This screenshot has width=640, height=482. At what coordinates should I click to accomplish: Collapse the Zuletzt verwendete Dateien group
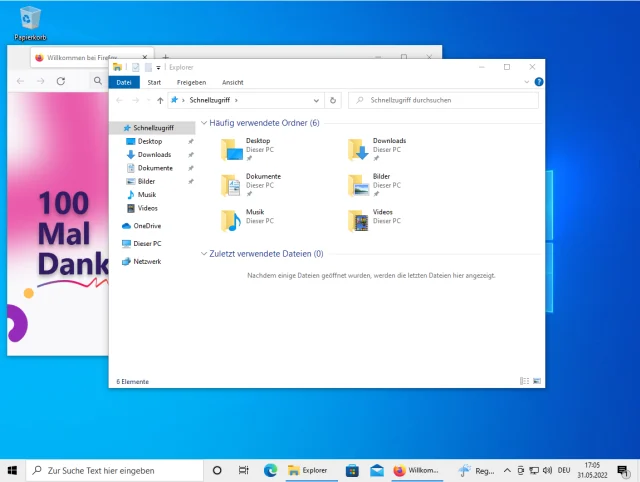coord(204,254)
